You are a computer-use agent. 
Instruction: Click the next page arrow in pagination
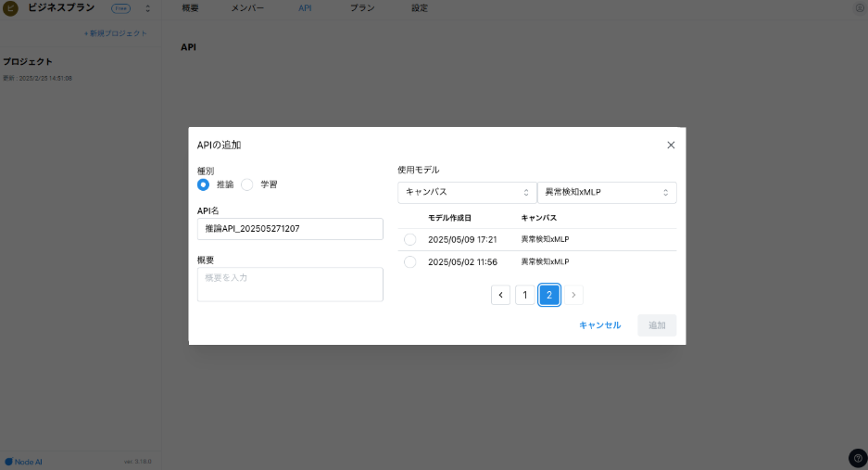click(573, 295)
